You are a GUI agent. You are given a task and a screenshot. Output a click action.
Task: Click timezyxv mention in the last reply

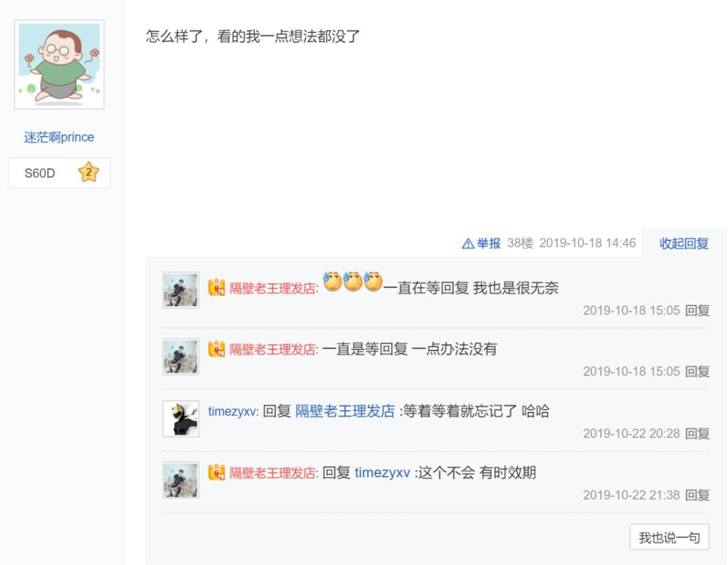pyautogui.click(x=382, y=473)
